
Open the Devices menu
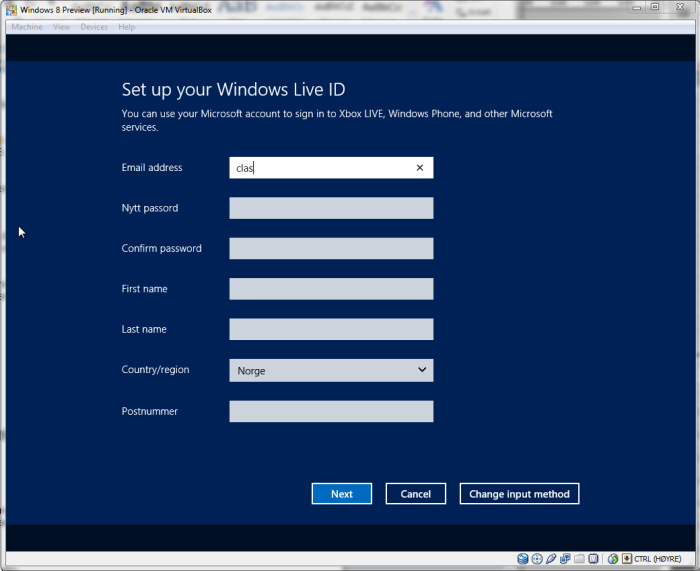pyautogui.click(x=94, y=27)
